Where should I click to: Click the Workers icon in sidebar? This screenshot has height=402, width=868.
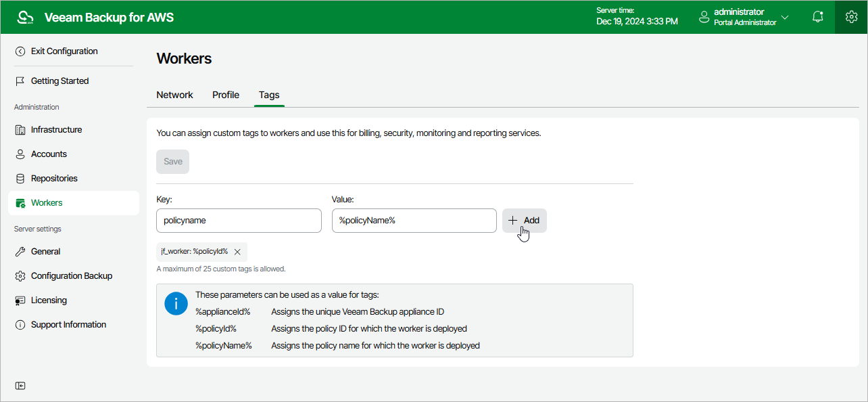[20, 203]
